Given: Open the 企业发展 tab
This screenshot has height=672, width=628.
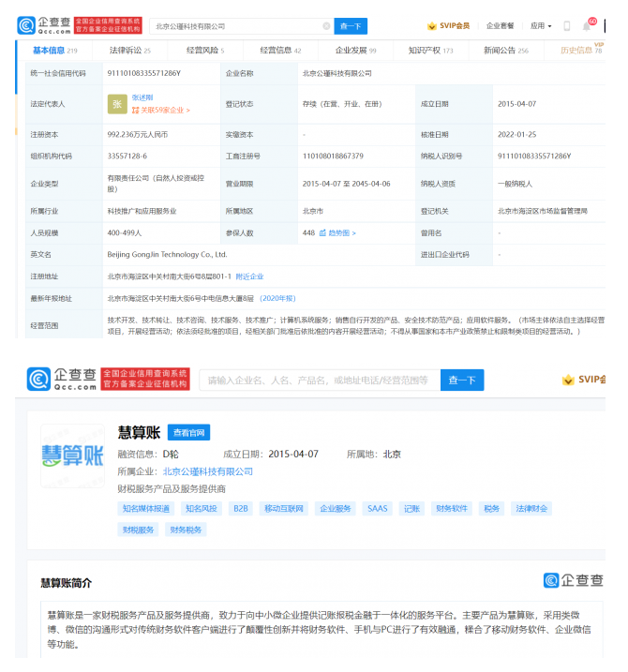Looking at the screenshot, I should (x=355, y=51).
